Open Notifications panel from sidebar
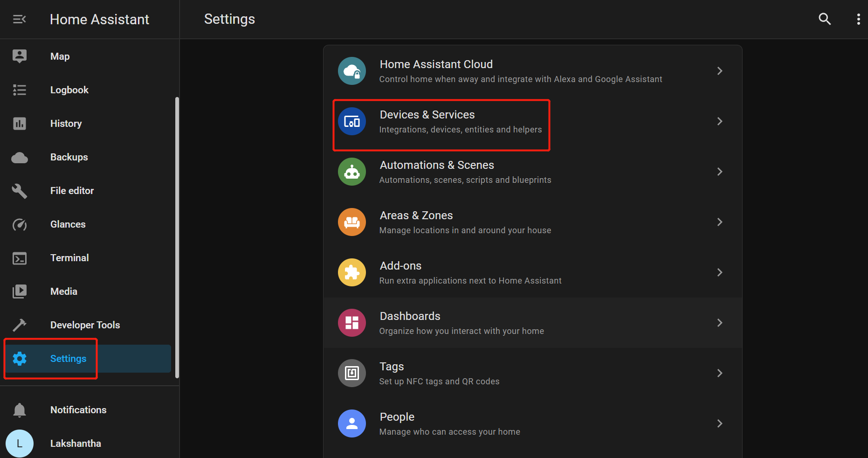The width and height of the screenshot is (868, 458). click(78, 410)
